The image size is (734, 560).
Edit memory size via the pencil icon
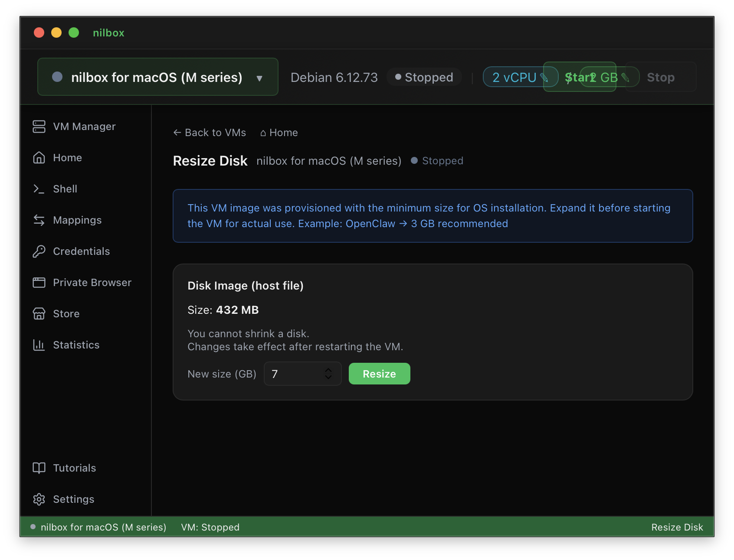pos(626,77)
